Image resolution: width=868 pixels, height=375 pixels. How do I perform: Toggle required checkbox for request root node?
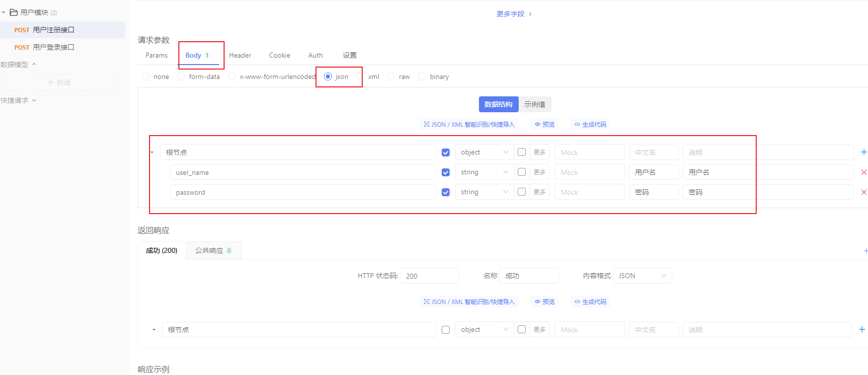(x=446, y=152)
